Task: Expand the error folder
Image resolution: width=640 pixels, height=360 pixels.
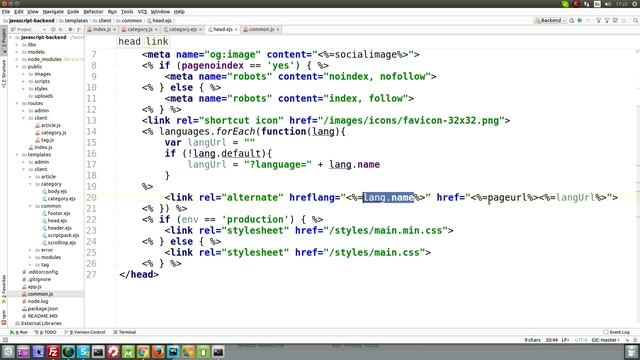Action: [x=30, y=250]
